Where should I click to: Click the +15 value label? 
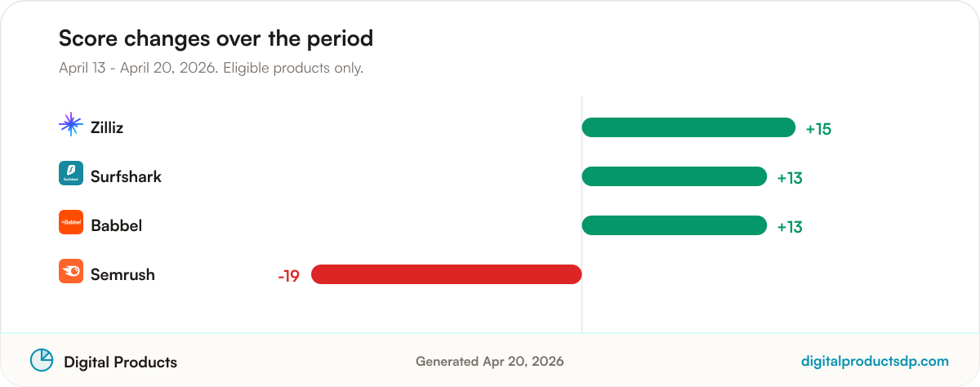pos(818,129)
